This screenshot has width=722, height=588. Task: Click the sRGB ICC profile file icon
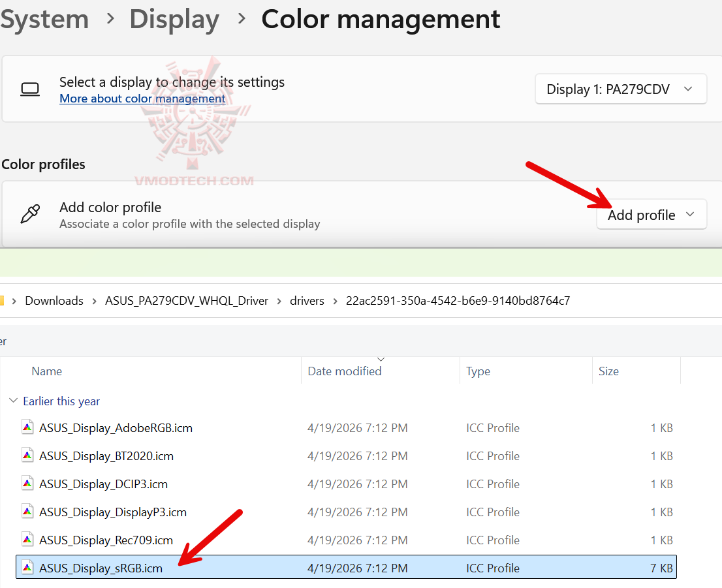point(27,568)
